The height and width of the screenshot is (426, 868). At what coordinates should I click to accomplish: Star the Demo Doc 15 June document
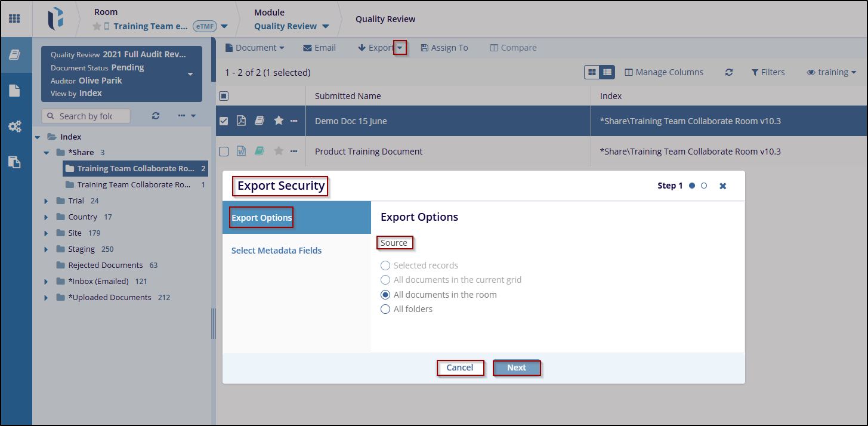278,121
